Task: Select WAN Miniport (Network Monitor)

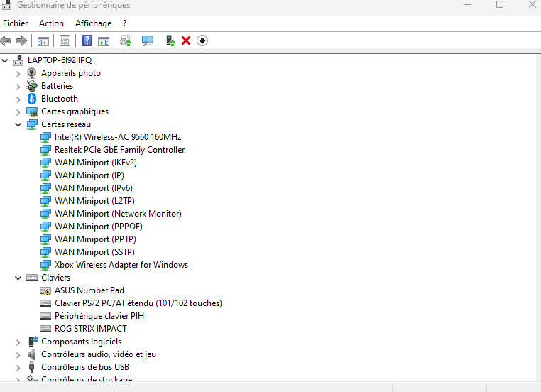Action: [118, 214]
